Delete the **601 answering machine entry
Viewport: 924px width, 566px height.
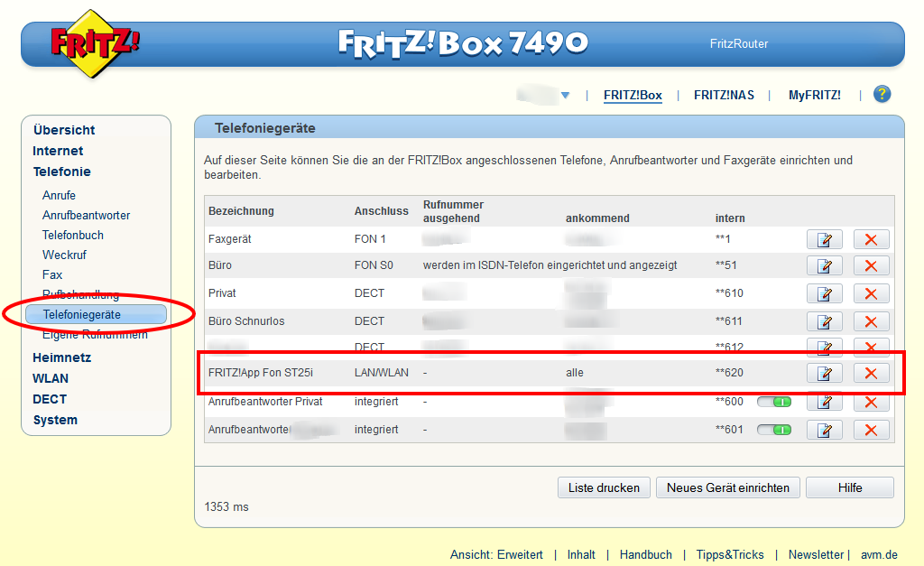coord(871,431)
